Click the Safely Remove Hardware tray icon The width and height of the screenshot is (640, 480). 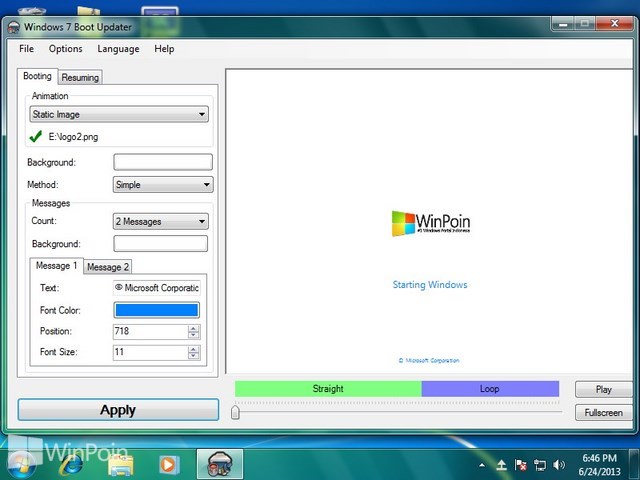[502, 464]
